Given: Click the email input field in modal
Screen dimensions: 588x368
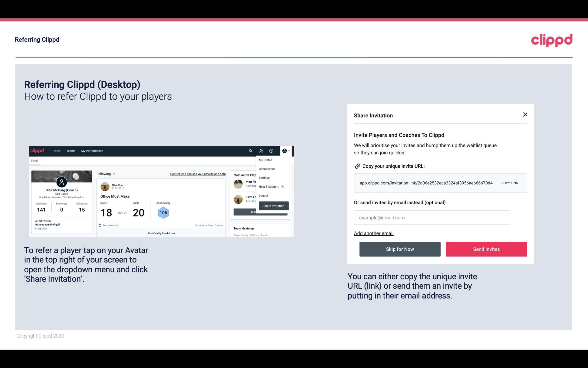Looking at the screenshot, I should [x=432, y=217].
